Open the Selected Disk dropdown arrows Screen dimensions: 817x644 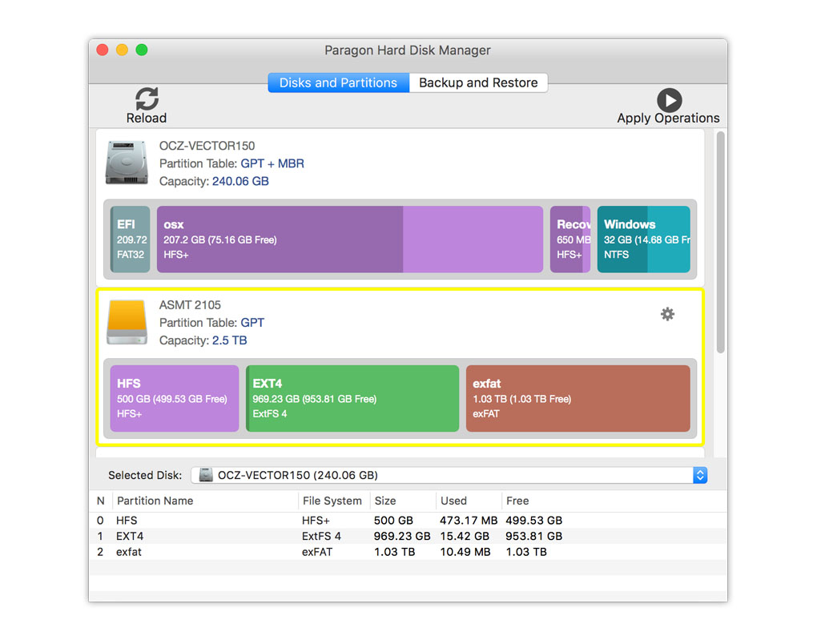pos(700,475)
